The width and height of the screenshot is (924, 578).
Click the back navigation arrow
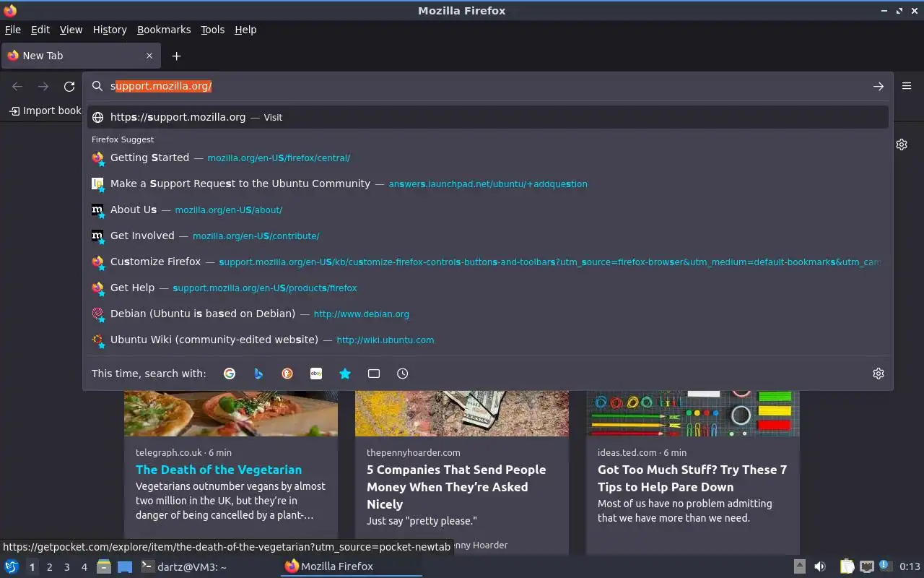click(17, 86)
